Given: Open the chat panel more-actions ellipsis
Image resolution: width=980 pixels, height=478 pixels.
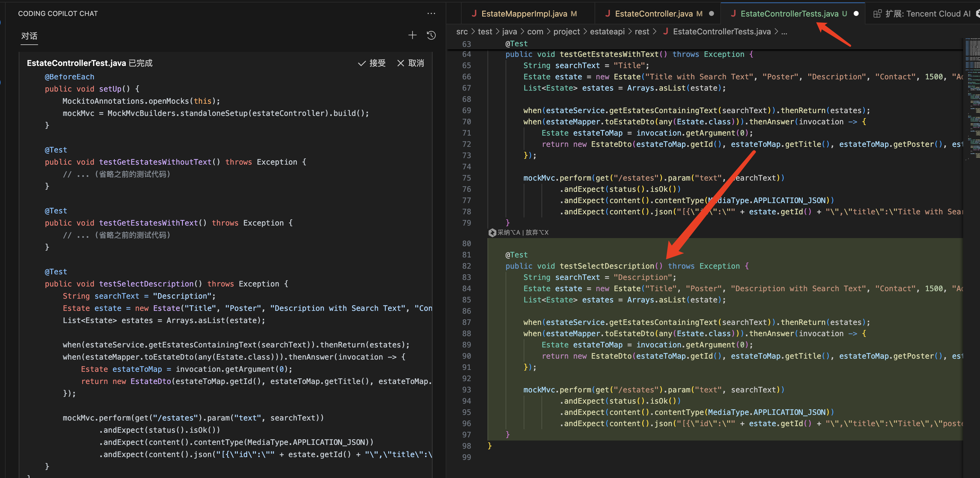Looking at the screenshot, I should click(x=431, y=13).
